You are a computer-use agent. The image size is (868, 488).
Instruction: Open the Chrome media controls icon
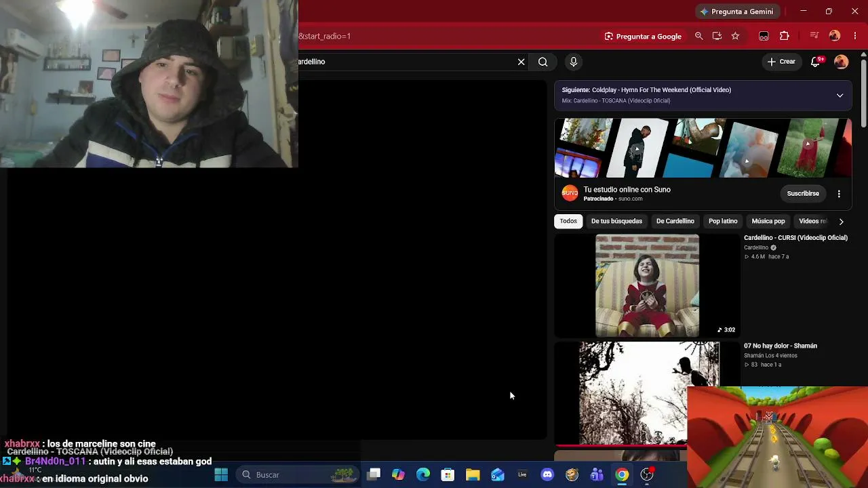coord(814,36)
